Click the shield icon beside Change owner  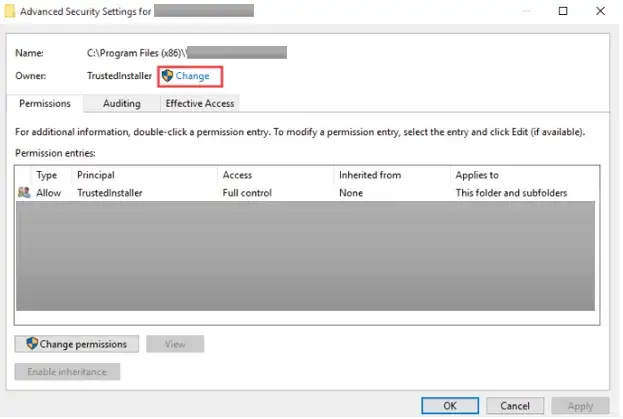pyautogui.click(x=167, y=76)
